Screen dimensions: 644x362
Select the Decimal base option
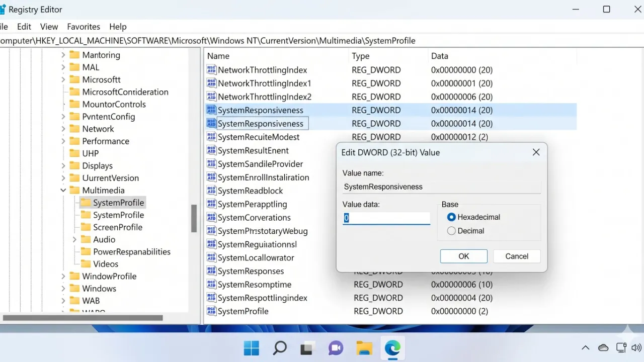tap(451, 231)
